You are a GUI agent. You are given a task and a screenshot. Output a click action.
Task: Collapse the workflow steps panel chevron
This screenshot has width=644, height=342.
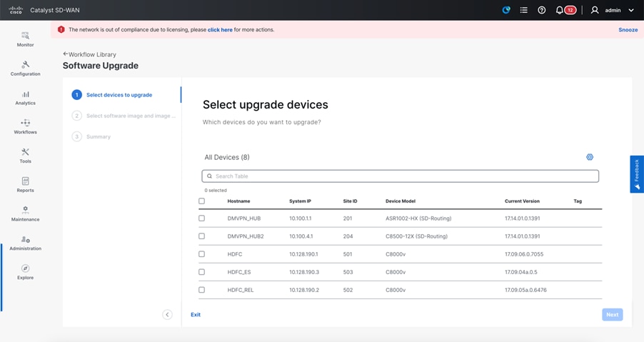point(167,314)
